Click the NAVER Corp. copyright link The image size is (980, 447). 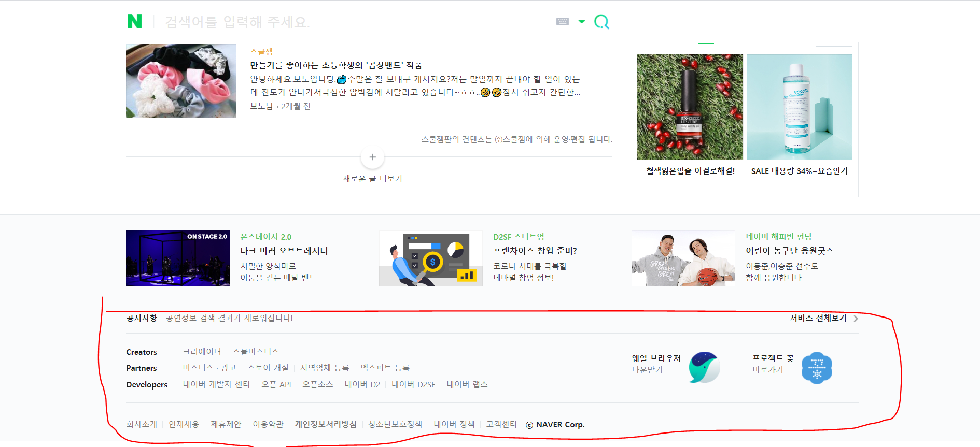[x=555, y=425]
